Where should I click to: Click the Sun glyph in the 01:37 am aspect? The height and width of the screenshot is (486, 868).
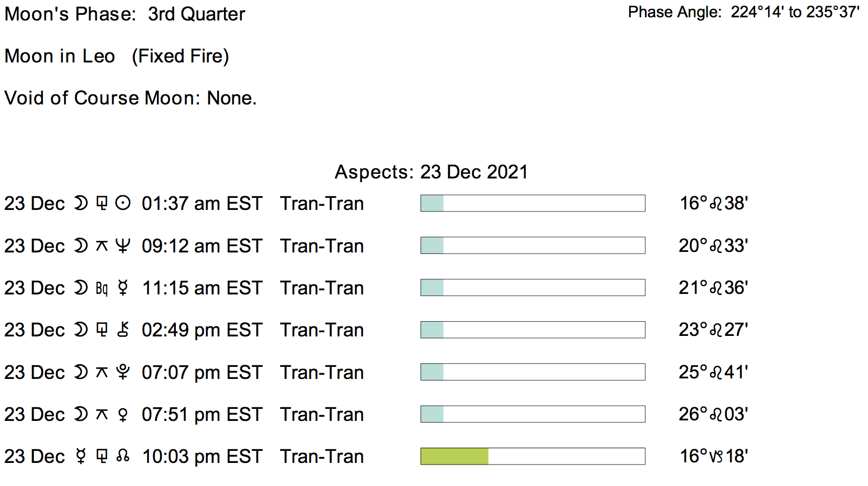click(123, 204)
